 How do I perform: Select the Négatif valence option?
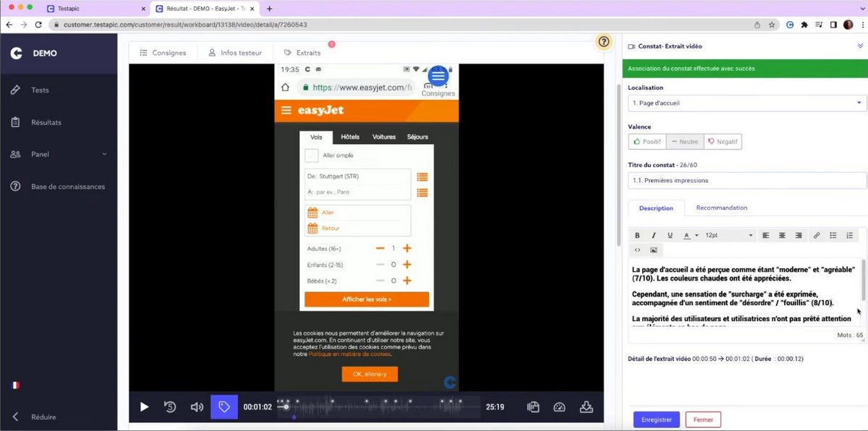(x=723, y=141)
